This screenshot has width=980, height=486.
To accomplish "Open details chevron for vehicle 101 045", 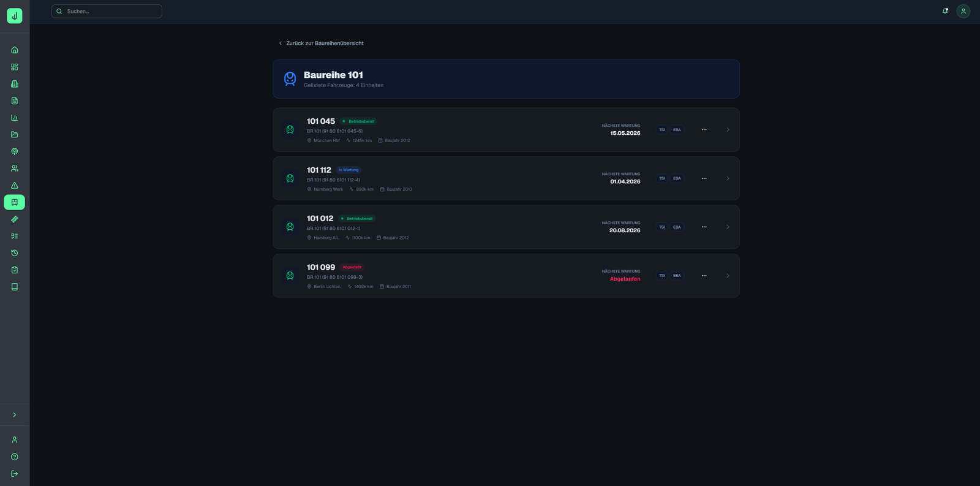I will click(728, 130).
